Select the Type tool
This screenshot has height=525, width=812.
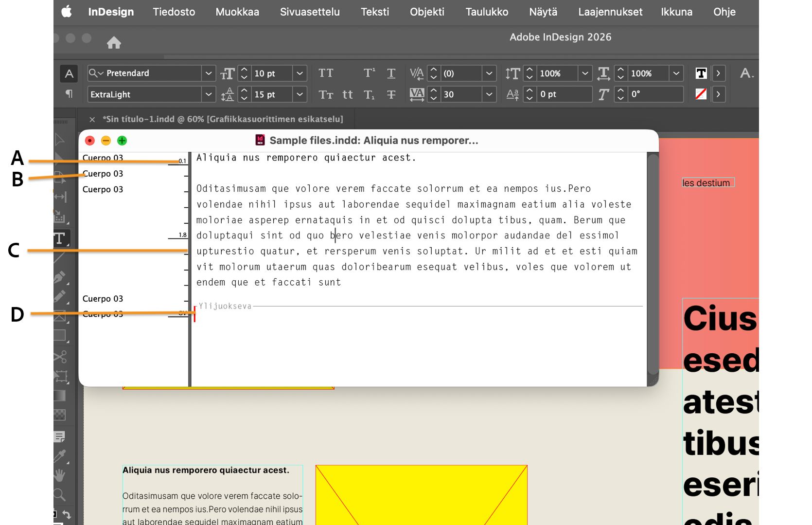(x=60, y=238)
